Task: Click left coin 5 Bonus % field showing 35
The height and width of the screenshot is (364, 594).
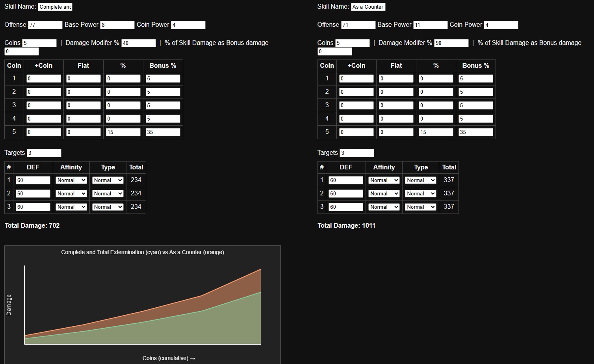Action: 163,132
